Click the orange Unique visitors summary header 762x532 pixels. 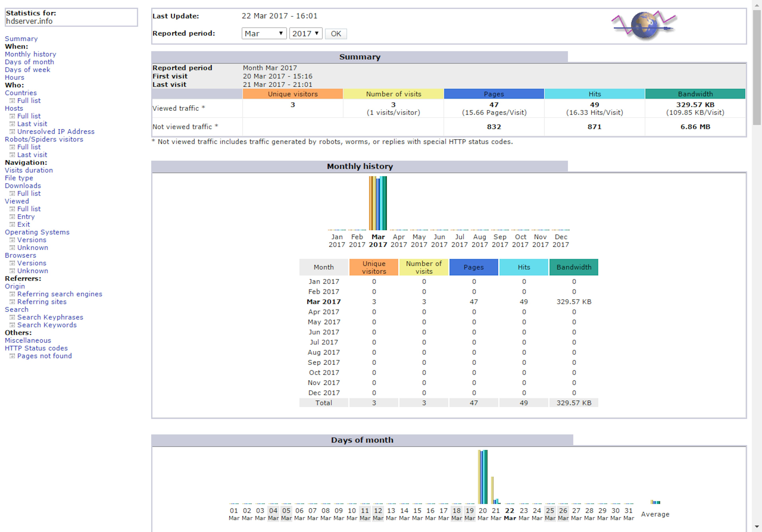click(293, 94)
